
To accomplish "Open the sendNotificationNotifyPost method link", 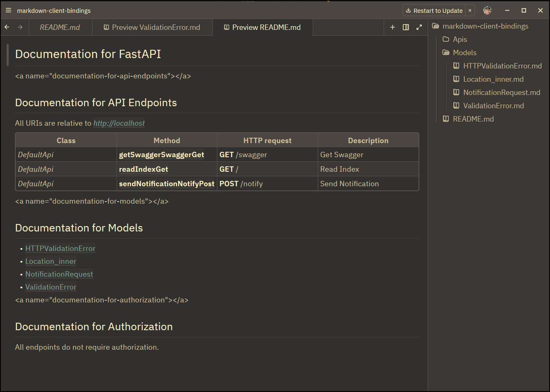I will pyautogui.click(x=167, y=184).
